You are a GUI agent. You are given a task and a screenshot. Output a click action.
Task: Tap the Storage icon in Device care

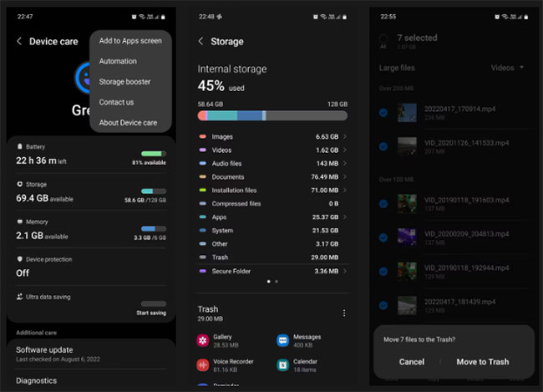pyautogui.click(x=20, y=184)
